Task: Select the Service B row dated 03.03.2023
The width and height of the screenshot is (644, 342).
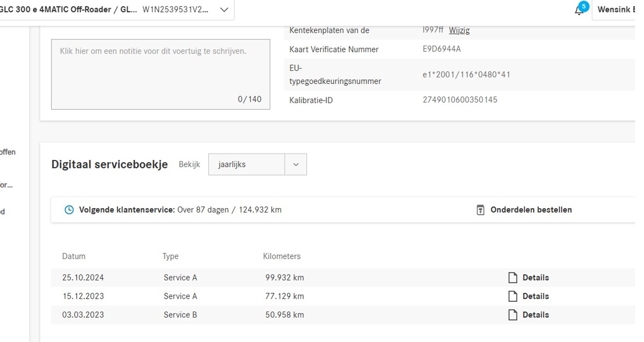Action: (x=180, y=315)
